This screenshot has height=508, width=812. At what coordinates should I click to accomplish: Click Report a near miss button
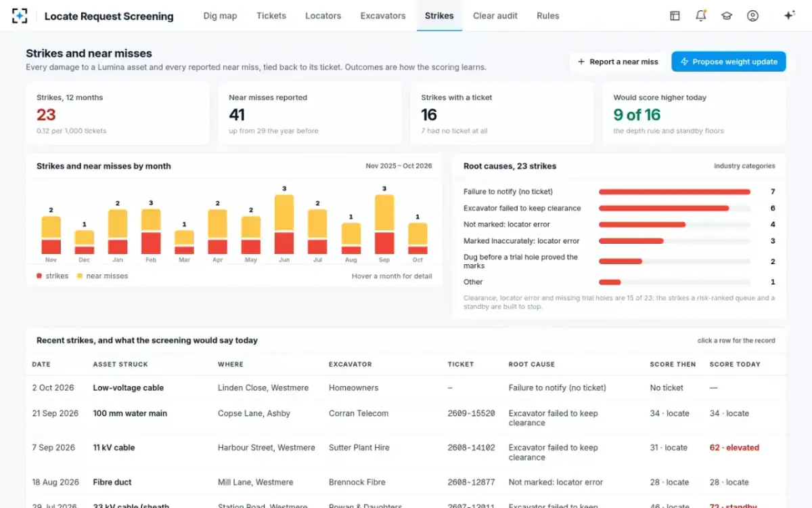pos(617,62)
